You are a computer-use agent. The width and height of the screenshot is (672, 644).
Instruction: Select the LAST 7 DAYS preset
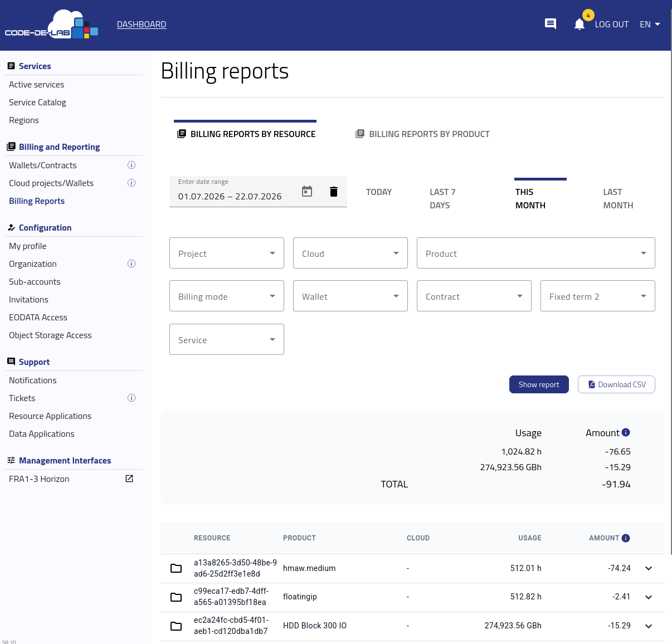(442, 198)
